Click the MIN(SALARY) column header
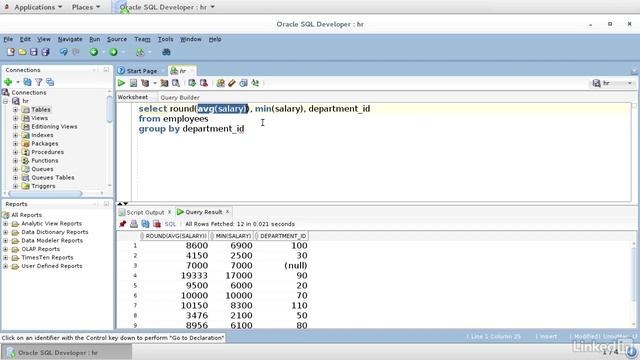640x360 pixels. click(231, 236)
